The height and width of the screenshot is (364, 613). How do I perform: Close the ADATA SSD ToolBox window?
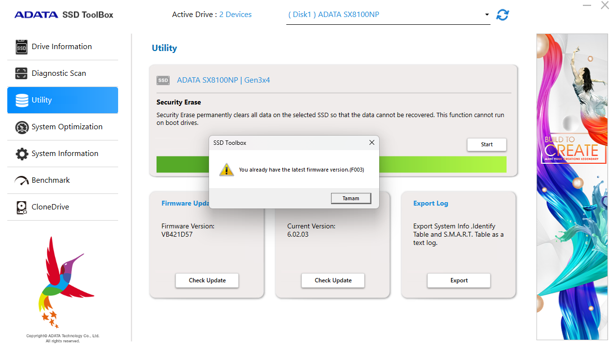tap(605, 5)
